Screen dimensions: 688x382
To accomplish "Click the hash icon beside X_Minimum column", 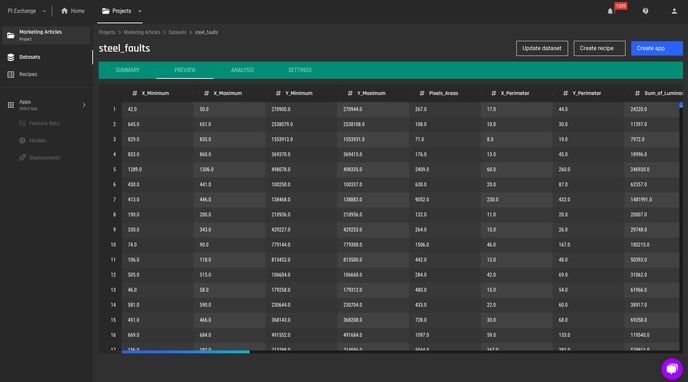I will [135, 93].
